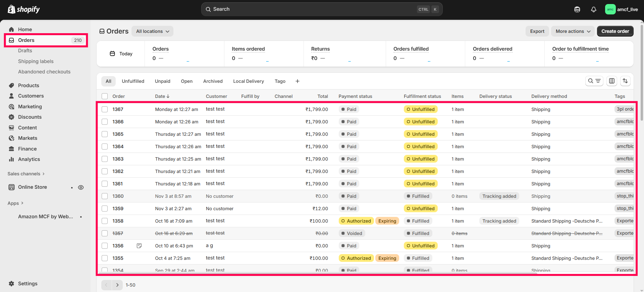Click the search and filter orders icon

tap(594, 81)
